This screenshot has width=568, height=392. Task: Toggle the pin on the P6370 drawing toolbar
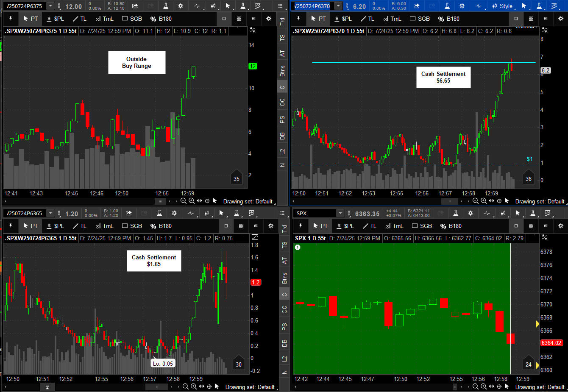[x=298, y=19]
